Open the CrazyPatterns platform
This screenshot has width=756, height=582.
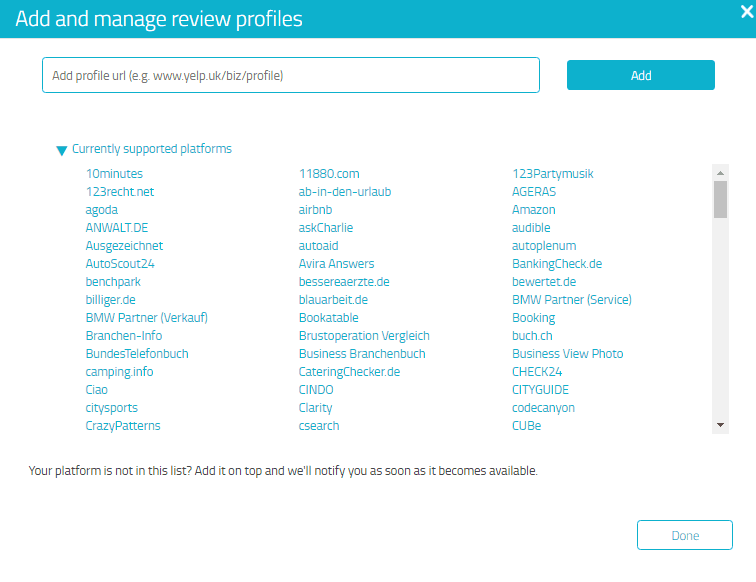point(123,426)
